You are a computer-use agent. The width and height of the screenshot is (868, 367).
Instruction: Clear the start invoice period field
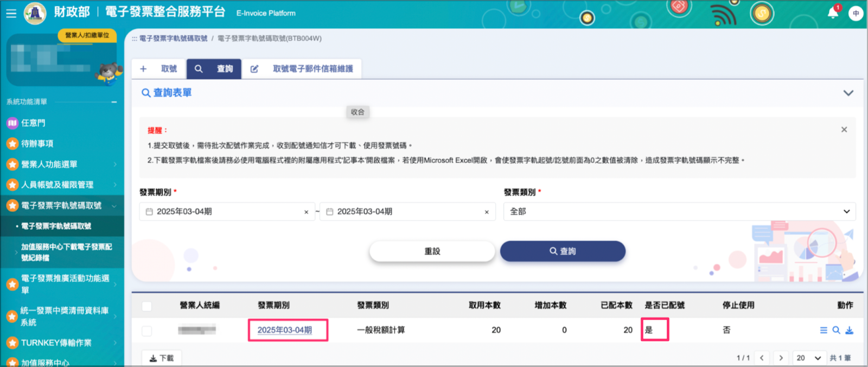point(307,212)
